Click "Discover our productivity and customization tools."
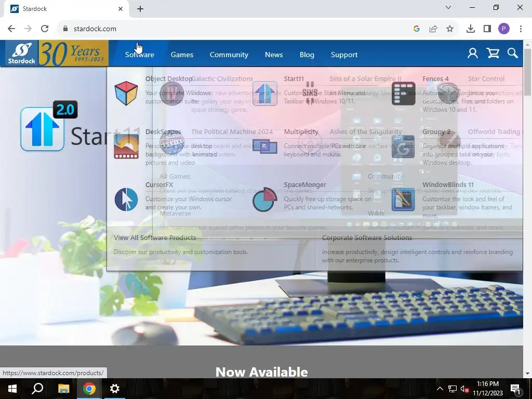The image size is (532, 399). tap(181, 252)
